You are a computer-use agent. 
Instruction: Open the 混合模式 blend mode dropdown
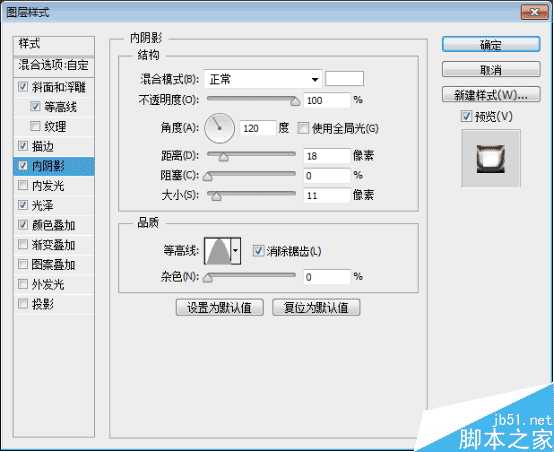(x=263, y=79)
